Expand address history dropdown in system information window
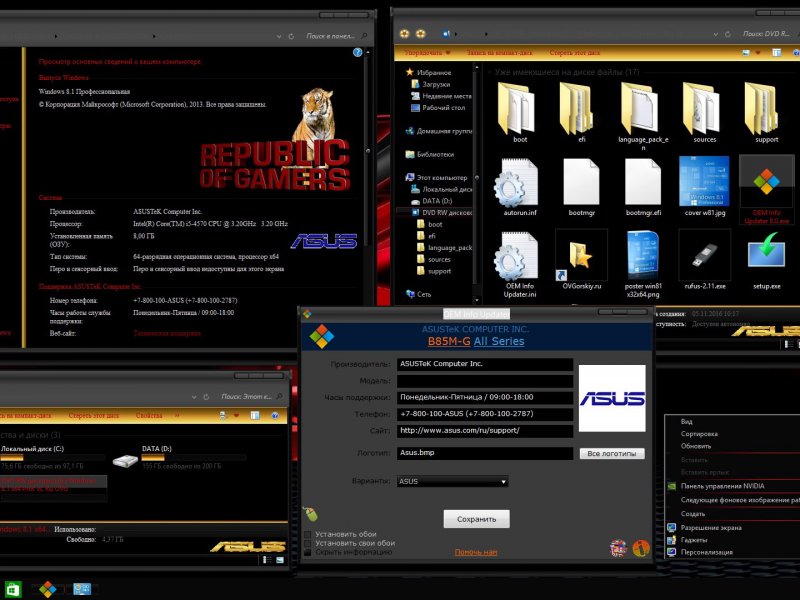This screenshot has height=600, width=800. [x=279, y=36]
